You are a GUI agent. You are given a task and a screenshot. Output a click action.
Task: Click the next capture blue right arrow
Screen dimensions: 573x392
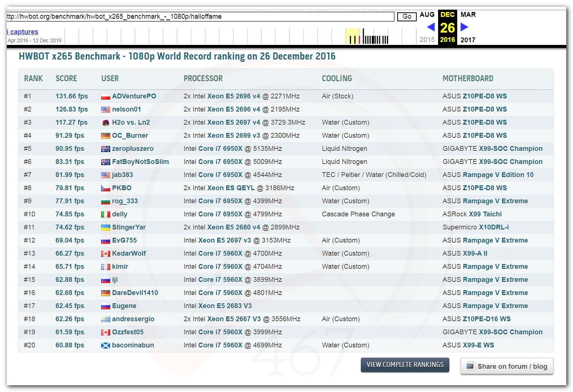(464, 27)
